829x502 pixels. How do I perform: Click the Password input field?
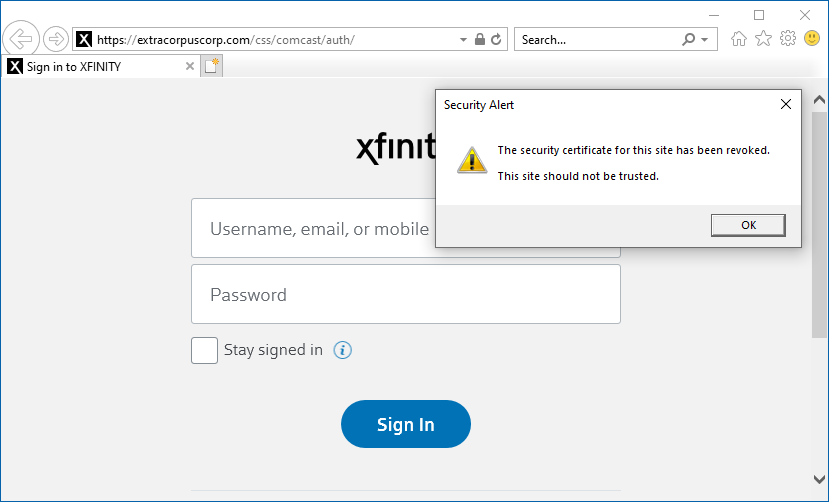406,294
